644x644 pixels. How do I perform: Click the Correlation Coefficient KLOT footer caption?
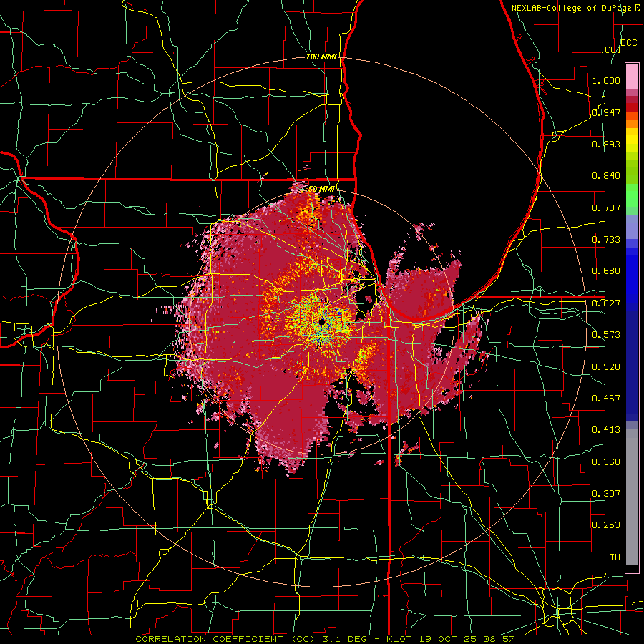pos(325,639)
